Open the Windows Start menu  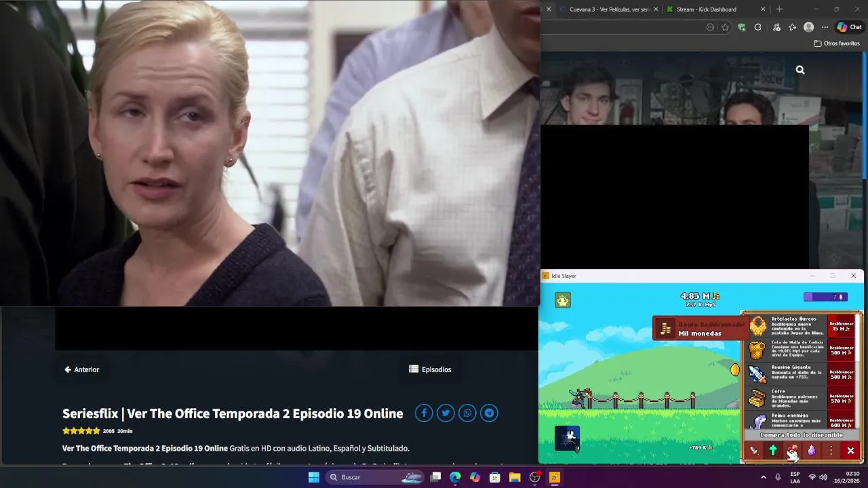[314, 477]
